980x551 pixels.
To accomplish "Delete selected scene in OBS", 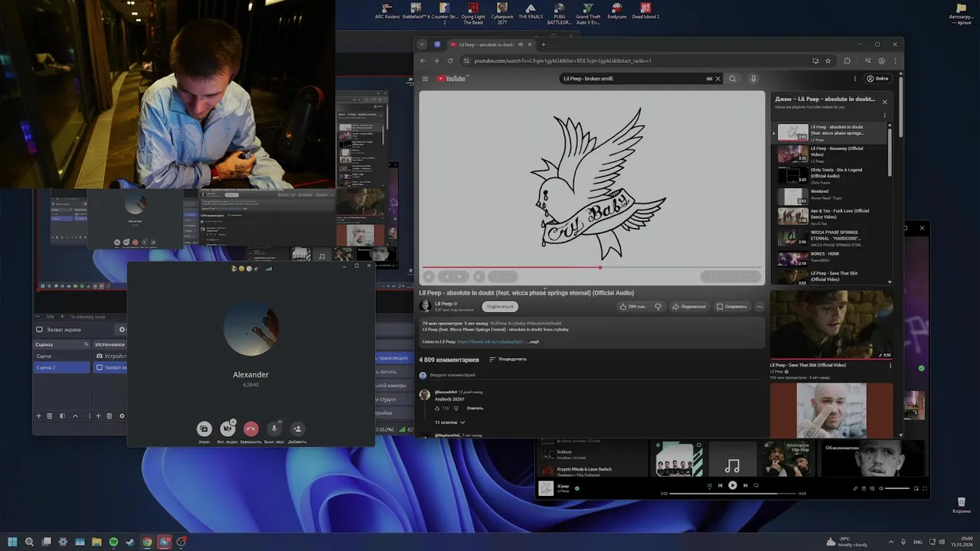I will coord(50,416).
